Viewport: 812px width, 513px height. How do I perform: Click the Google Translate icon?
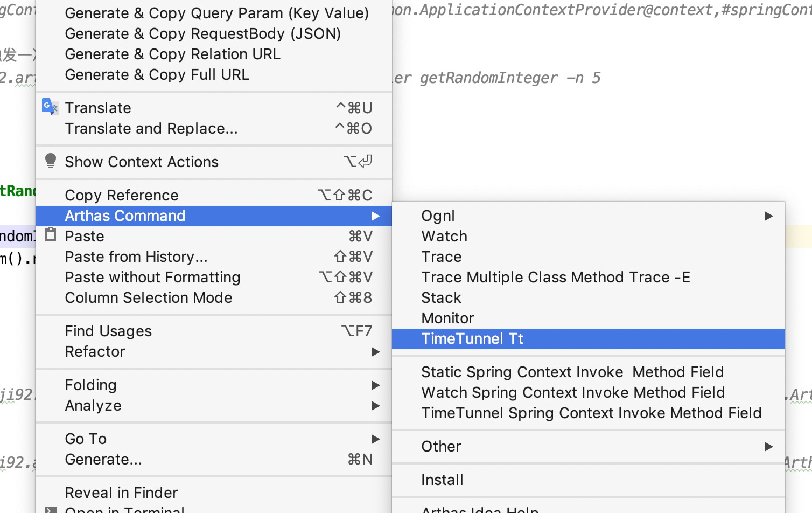click(50, 107)
